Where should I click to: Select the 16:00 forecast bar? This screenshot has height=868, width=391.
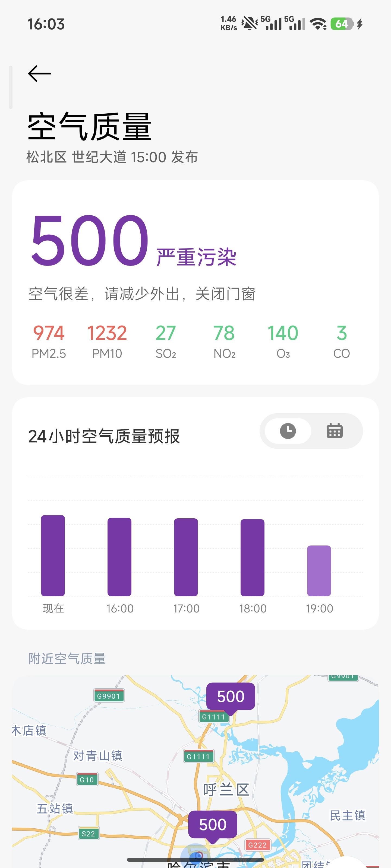119,557
